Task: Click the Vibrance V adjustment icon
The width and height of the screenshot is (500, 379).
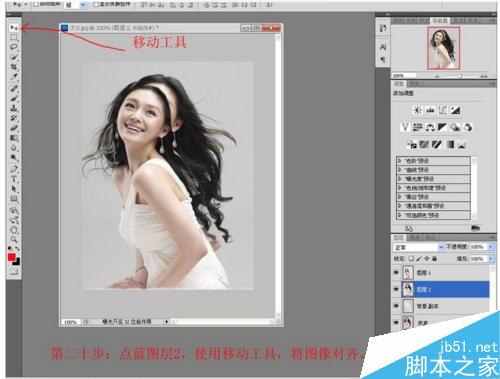Action: point(405,127)
